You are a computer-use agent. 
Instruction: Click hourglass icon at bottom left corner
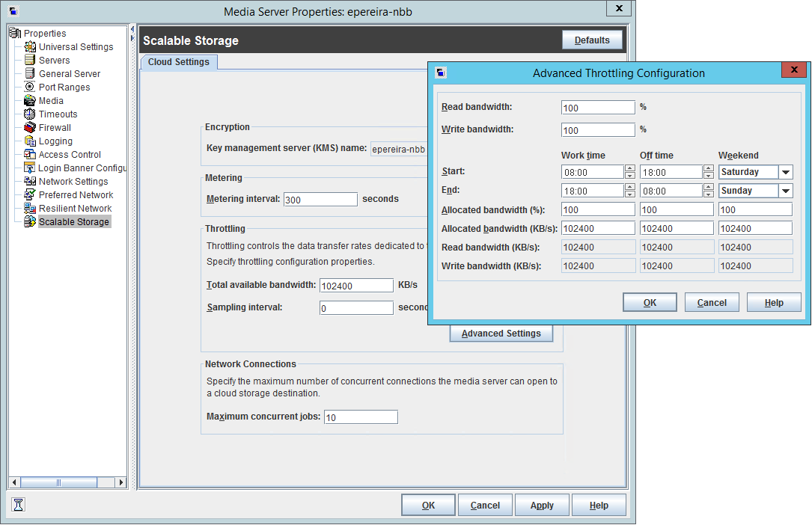(x=19, y=505)
